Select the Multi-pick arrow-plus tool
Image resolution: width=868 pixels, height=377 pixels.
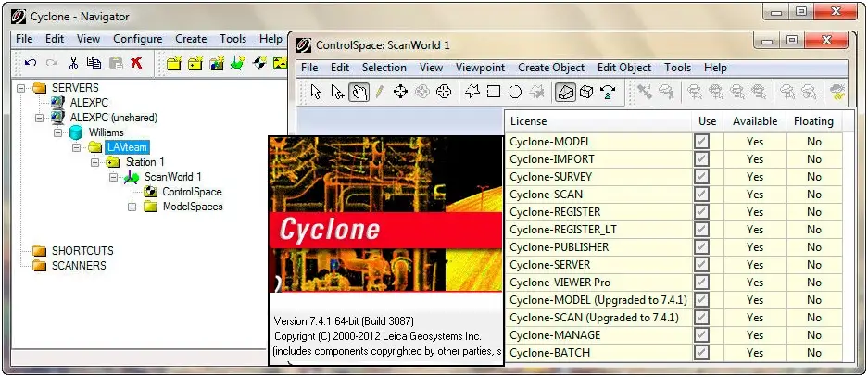point(337,92)
